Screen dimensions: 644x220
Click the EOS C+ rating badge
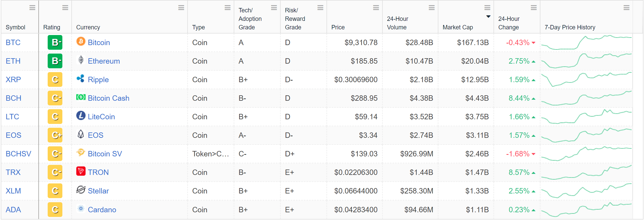click(x=55, y=135)
